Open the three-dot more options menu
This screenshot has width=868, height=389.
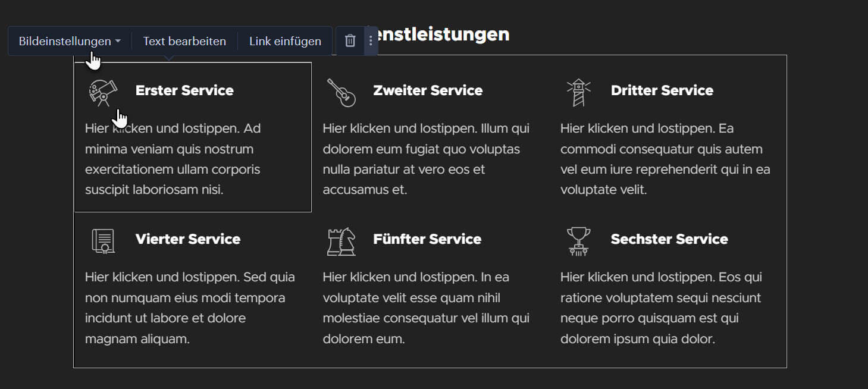click(x=371, y=40)
